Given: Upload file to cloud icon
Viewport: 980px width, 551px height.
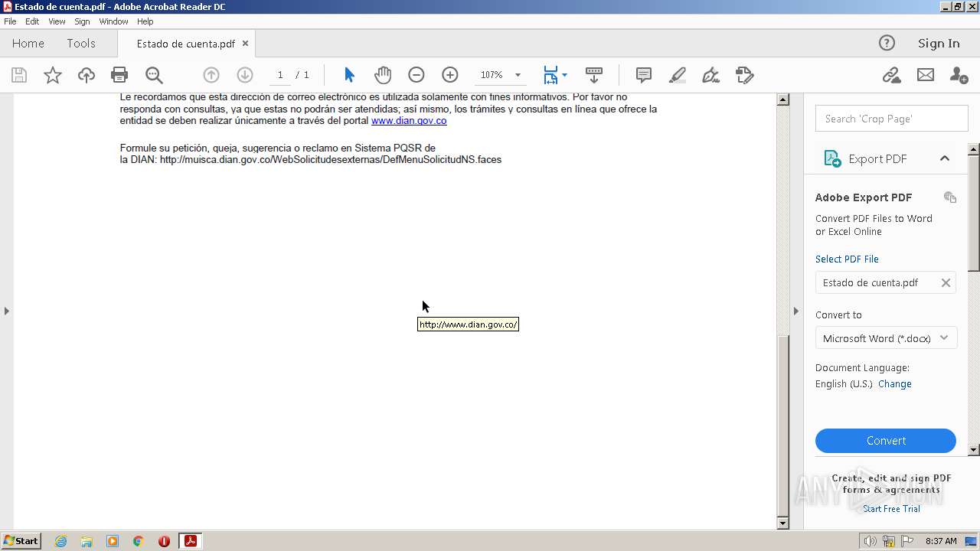Looking at the screenshot, I should [87, 75].
